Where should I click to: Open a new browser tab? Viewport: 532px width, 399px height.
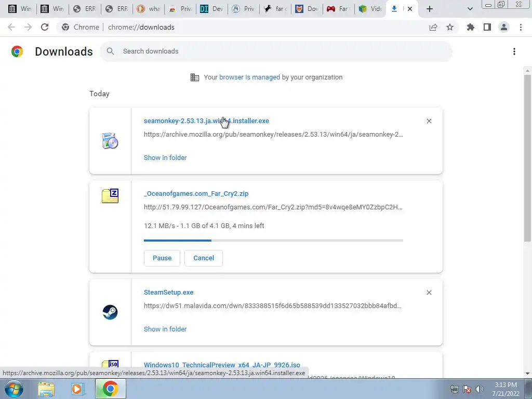click(x=430, y=9)
